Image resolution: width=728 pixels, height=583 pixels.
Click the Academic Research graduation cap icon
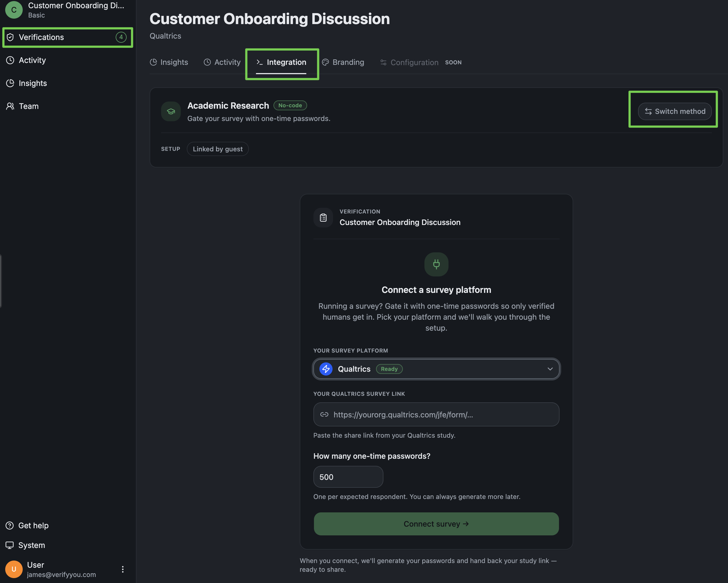coord(171,111)
